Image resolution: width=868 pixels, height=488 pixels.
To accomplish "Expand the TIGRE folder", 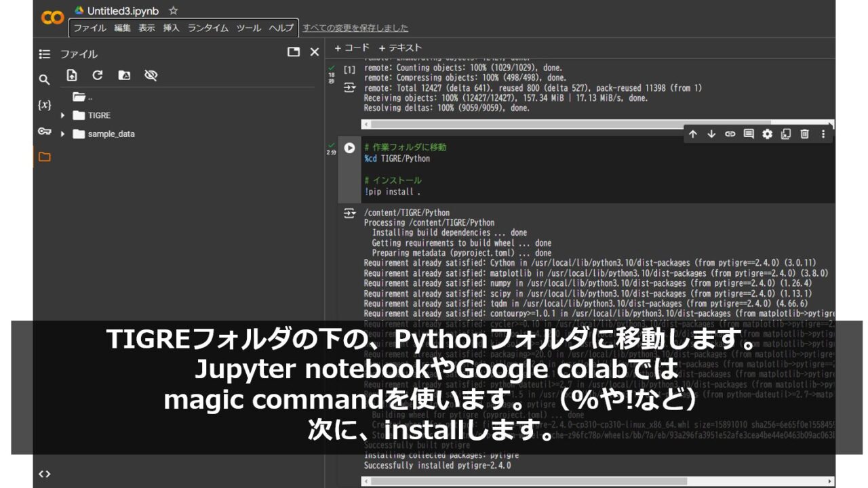I will (62, 115).
